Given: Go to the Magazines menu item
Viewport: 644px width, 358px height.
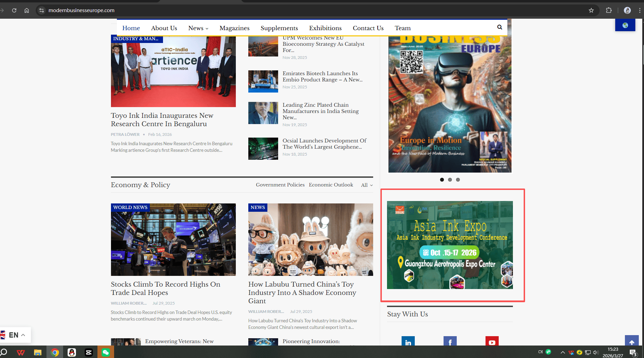Looking at the screenshot, I should (234, 28).
